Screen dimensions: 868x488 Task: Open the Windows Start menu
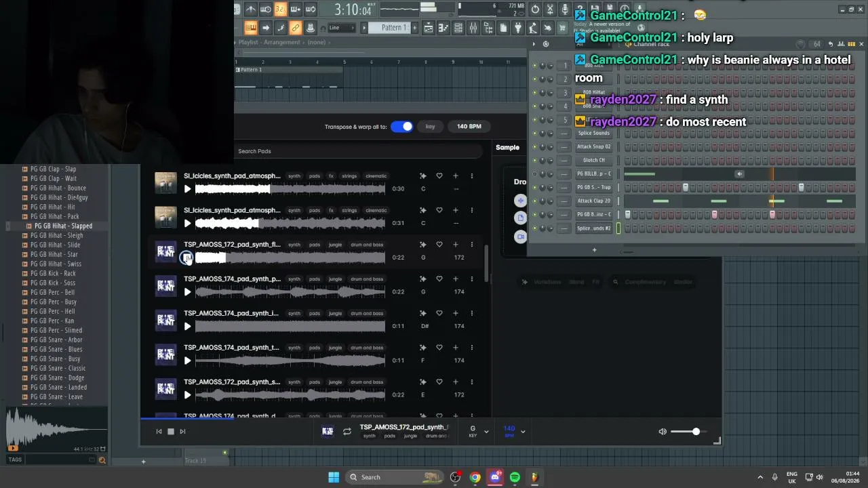point(334,477)
